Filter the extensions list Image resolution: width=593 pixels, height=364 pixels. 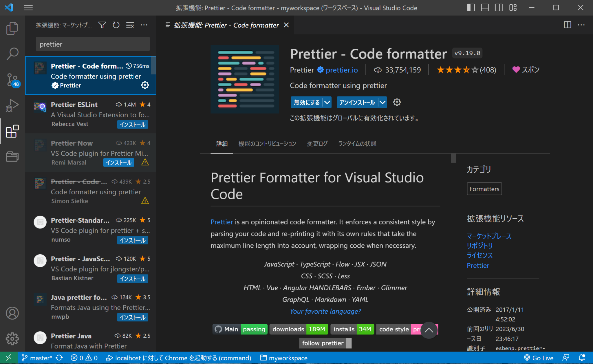click(102, 25)
